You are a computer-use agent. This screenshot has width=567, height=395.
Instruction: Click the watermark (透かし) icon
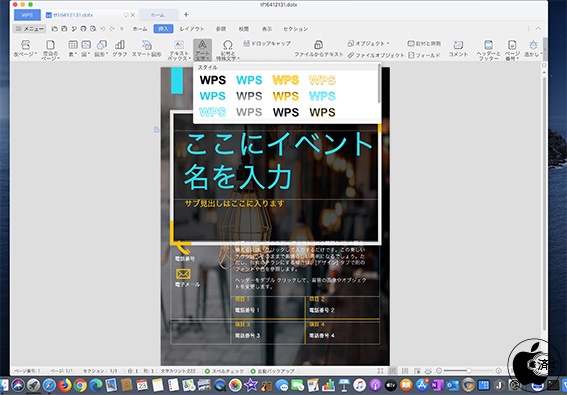click(533, 48)
